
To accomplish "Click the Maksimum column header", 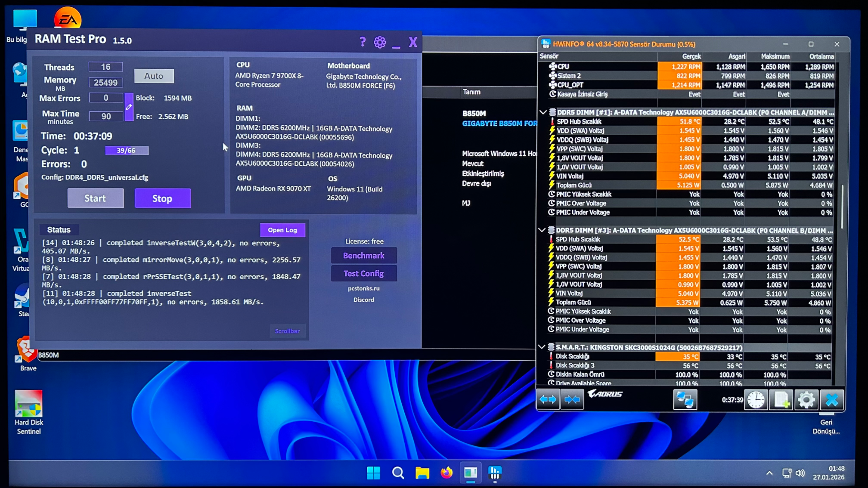I will pyautogui.click(x=769, y=56).
